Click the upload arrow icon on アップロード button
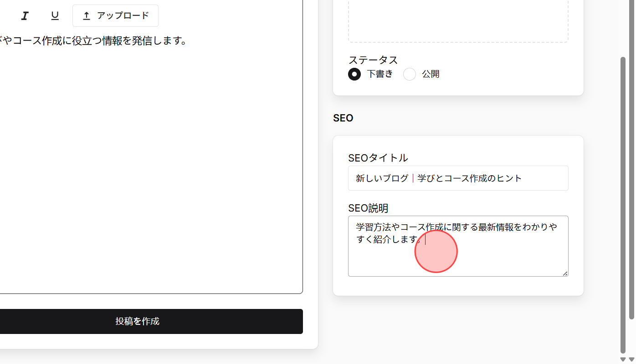Image resolution: width=636 pixels, height=364 pixels. 86,15
